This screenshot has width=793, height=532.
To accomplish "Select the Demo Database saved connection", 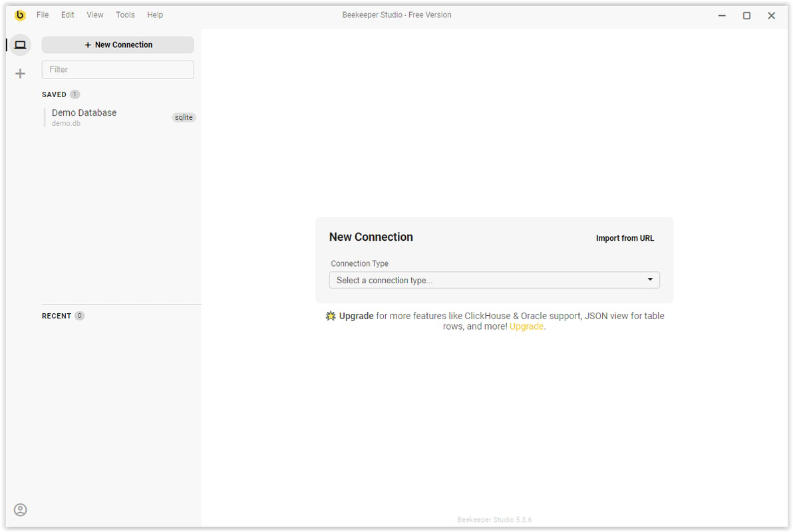I will pos(120,117).
